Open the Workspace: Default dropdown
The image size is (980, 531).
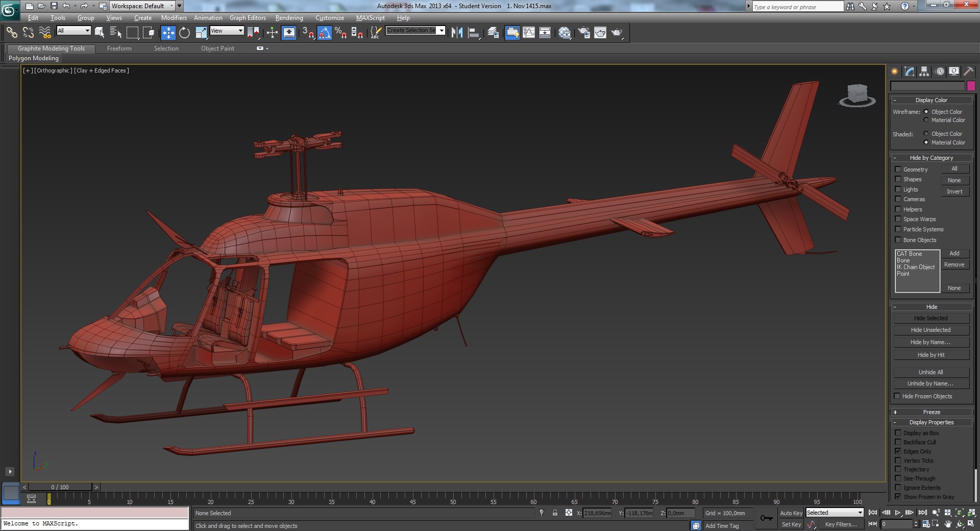142,6
